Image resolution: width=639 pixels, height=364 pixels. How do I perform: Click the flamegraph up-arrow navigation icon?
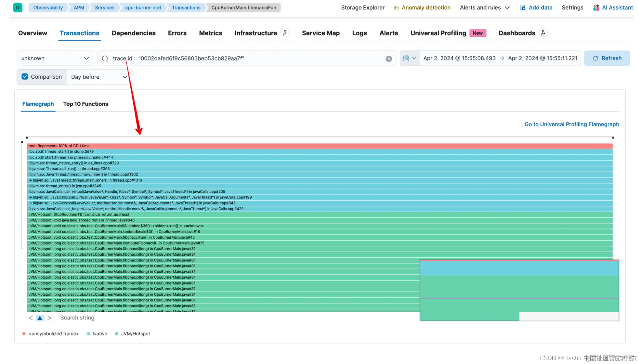click(x=40, y=318)
